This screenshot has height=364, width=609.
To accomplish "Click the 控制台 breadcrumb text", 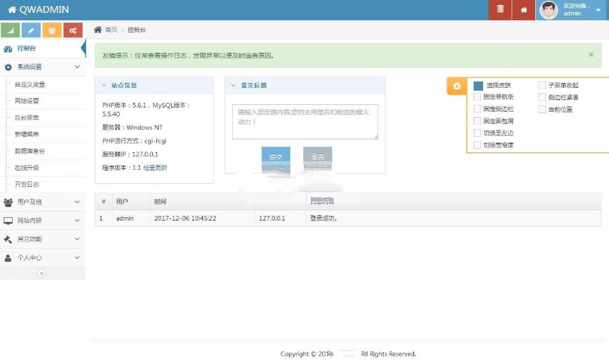I will (x=137, y=30).
